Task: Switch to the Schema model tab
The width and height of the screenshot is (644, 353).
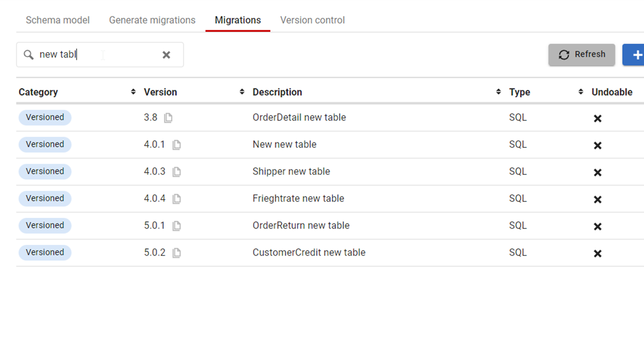Action: [58, 20]
